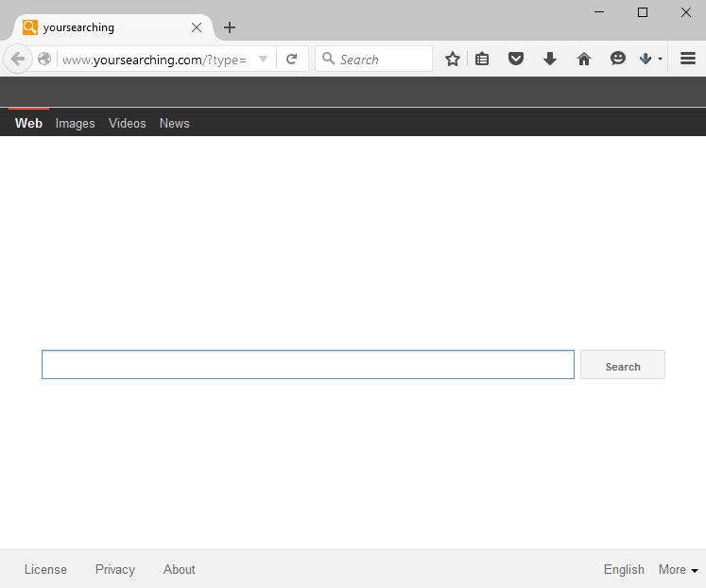Click the browser back arrow button
The width and height of the screenshot is (706, 588).
coord(17,60)
